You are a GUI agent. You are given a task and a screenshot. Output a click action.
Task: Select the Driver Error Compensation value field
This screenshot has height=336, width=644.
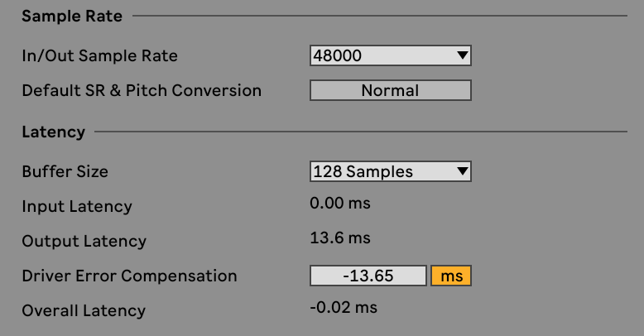368,276
